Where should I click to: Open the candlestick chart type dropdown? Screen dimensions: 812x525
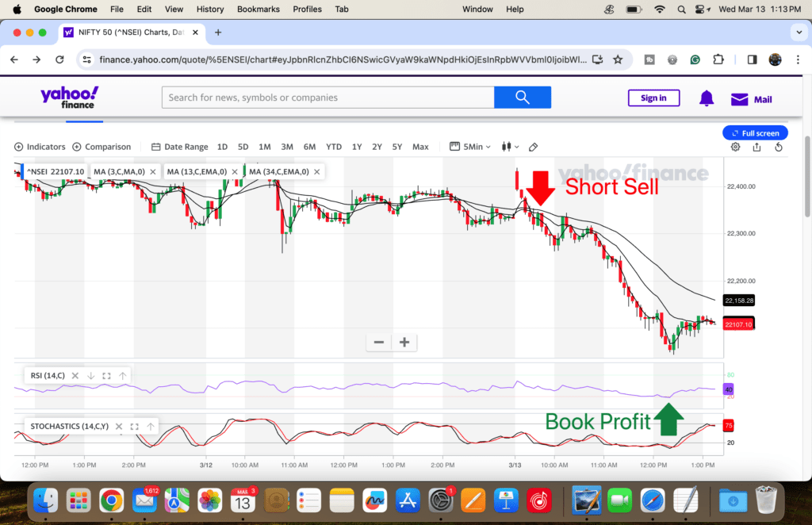[x=510, y=147]
